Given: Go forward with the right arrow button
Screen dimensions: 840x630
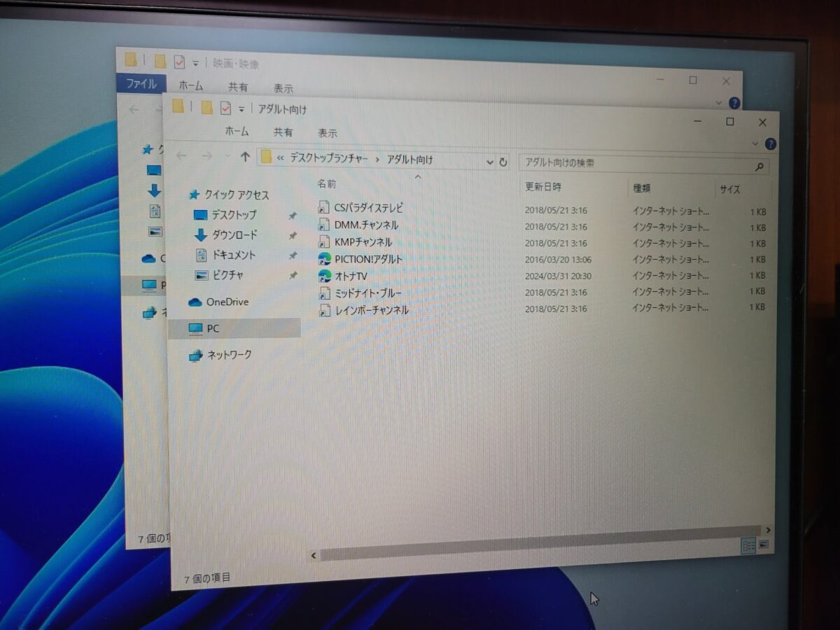Looking at the screenshot, I should (206, 157).
